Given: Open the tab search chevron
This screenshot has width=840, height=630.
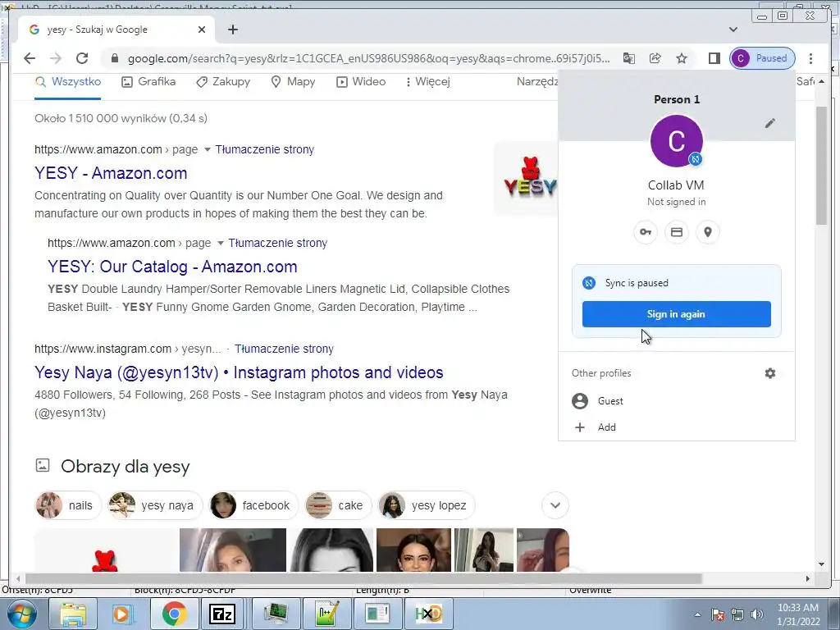Looking at the screenshot, I should (x=733, y=30).
